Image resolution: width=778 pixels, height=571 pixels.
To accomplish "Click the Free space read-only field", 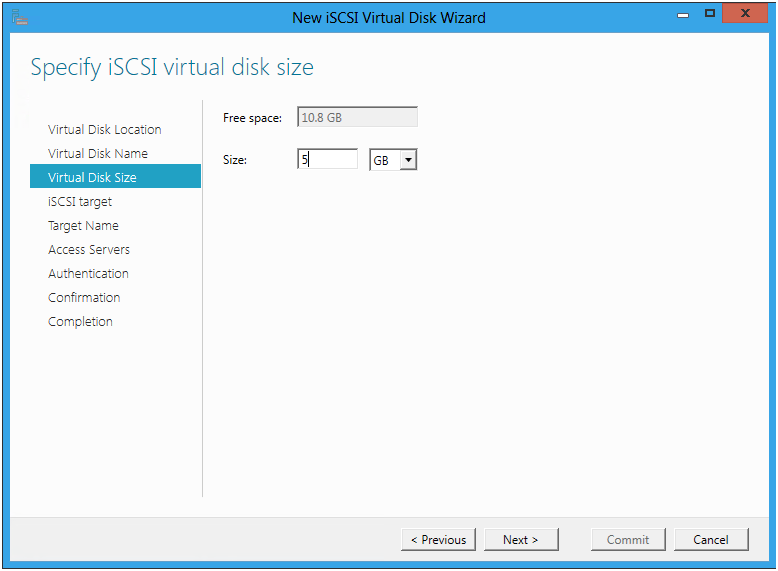I will point(357,117).
